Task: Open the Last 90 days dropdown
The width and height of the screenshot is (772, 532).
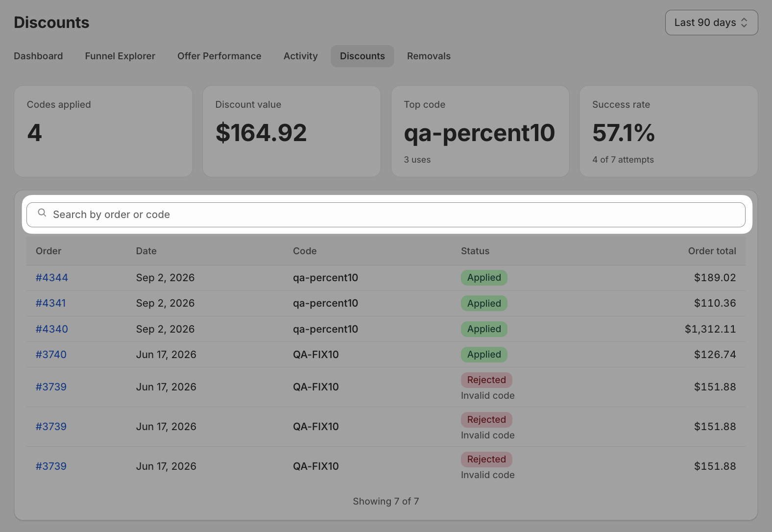Action: 711,23
